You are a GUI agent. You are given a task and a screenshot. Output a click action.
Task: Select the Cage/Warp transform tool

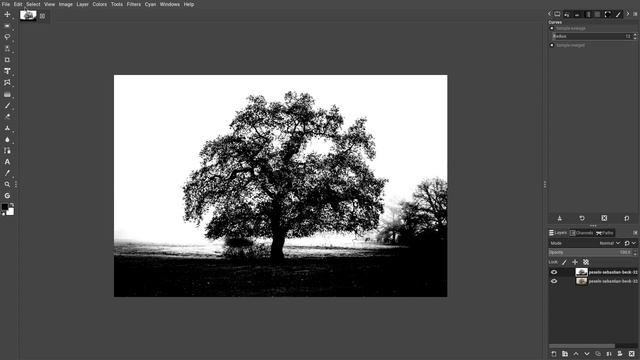(x=7, y=82)
